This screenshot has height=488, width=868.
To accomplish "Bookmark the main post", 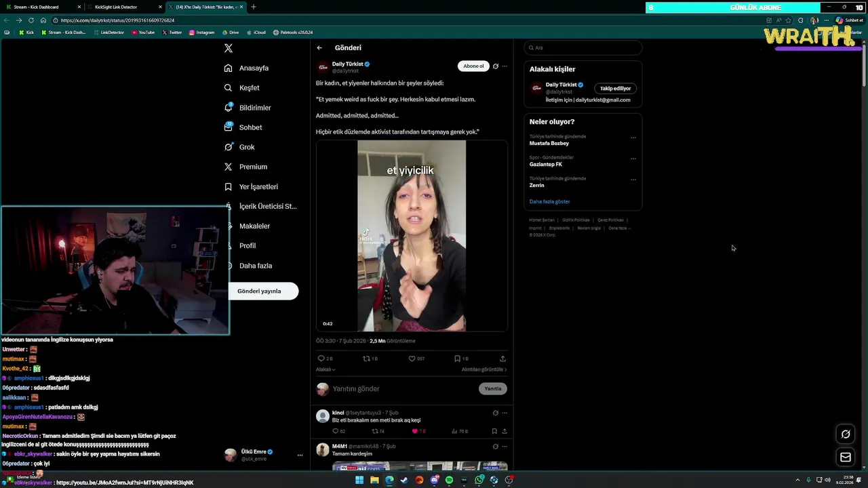I will pos(457,359).
